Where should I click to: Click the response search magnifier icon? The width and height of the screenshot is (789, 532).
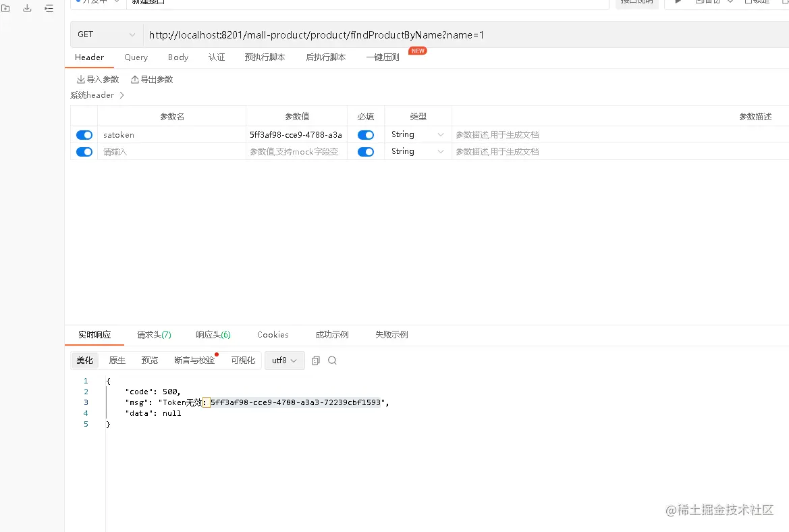333,361
